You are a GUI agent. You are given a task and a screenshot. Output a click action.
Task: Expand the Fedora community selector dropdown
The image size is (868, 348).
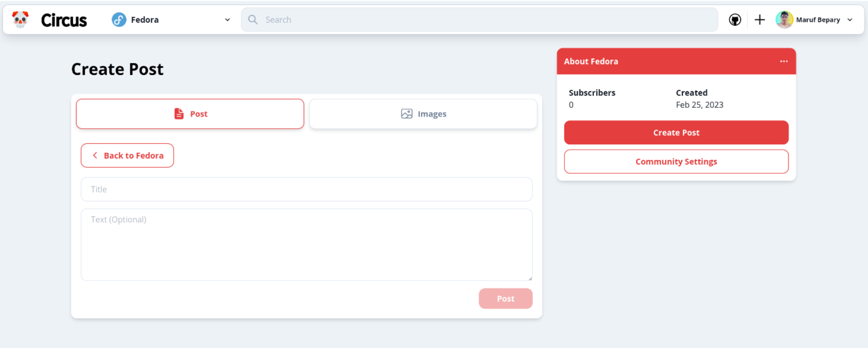(x=227, y=19)
